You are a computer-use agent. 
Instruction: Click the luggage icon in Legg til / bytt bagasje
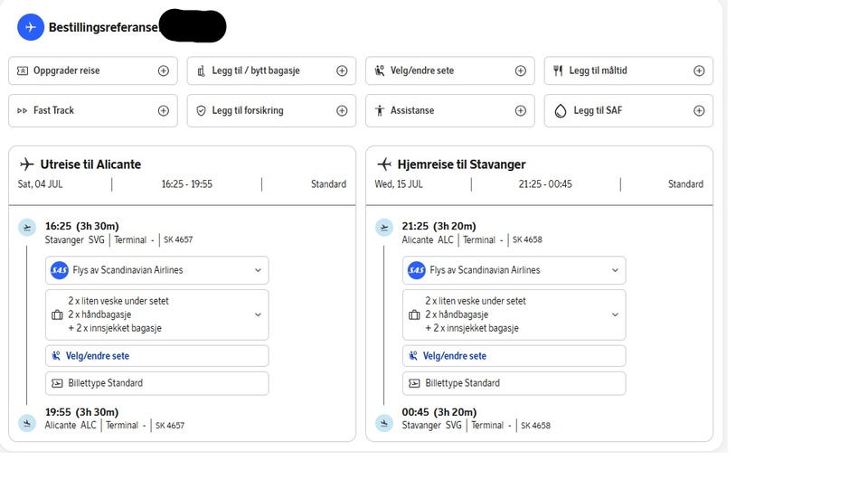(x=201, y=70)
